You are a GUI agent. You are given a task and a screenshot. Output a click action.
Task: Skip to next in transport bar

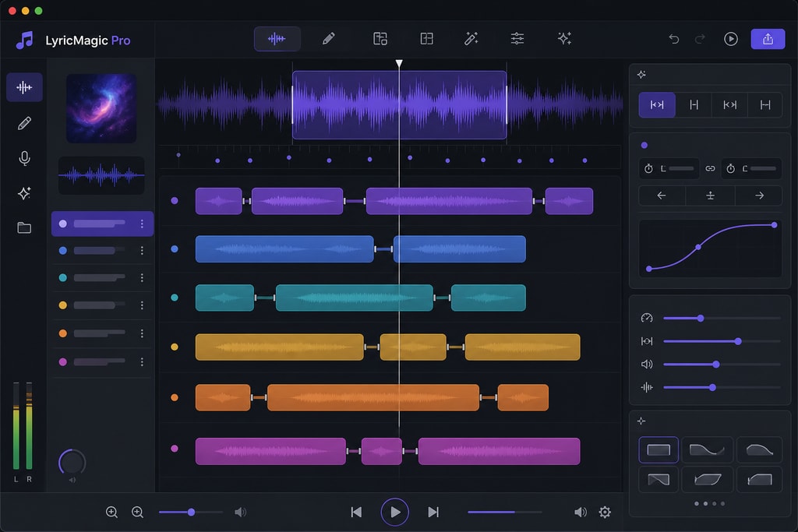coord(433,513)
